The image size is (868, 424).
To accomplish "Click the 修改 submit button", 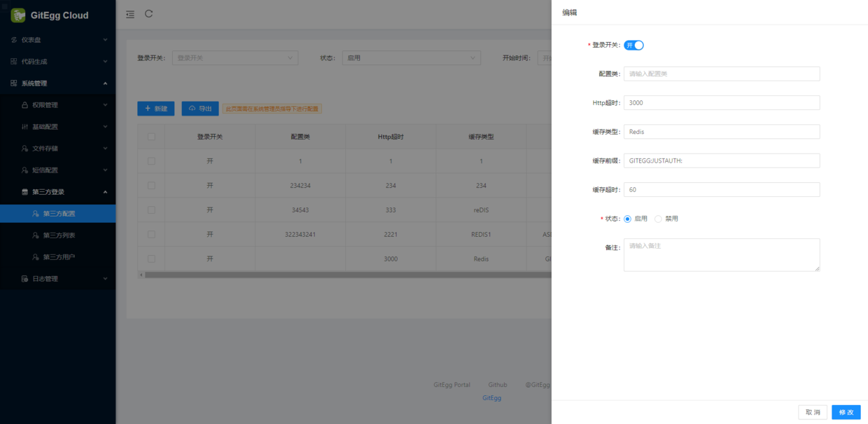I will point(846,412).
